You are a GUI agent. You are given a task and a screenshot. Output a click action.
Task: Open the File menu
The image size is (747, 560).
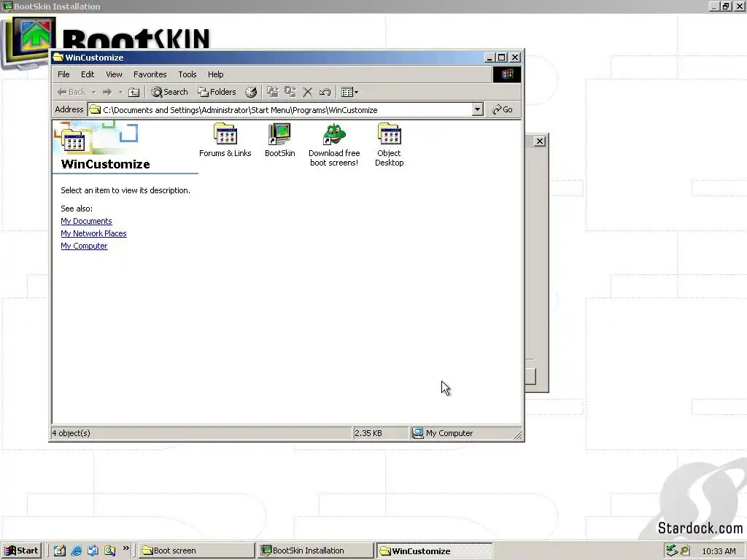click(63, 74)
